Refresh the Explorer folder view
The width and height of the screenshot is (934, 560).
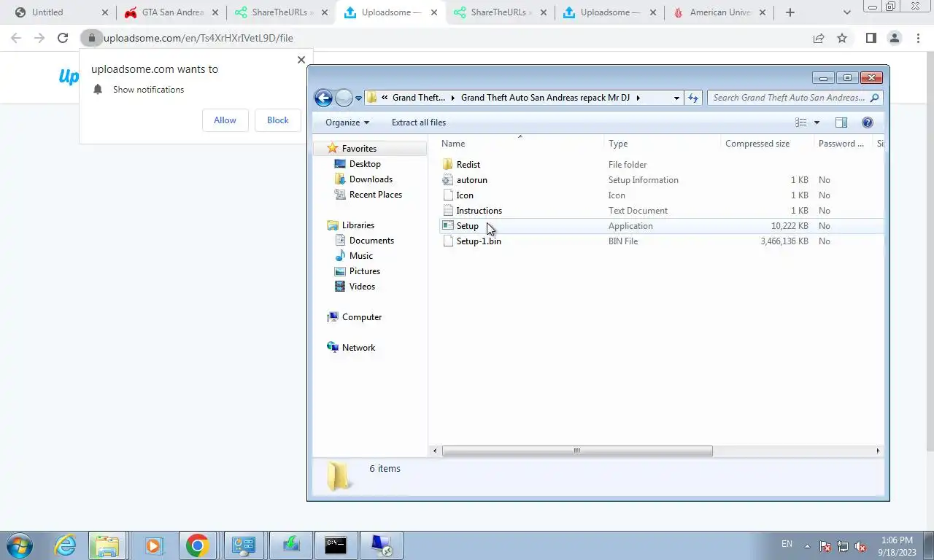[693, 98]
